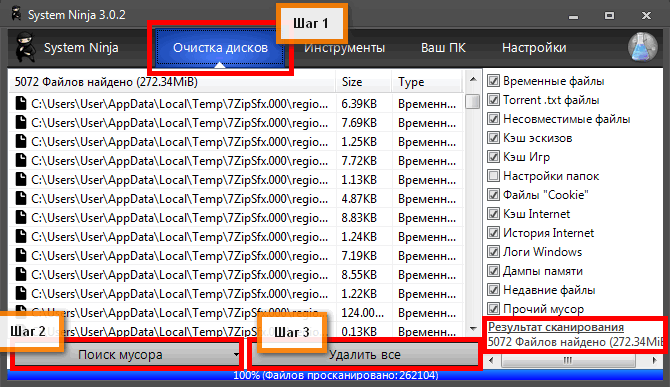Uncheck Кэш Игр checkbox
The width and height of the screenshot is (670, 387).
point(494,157)
